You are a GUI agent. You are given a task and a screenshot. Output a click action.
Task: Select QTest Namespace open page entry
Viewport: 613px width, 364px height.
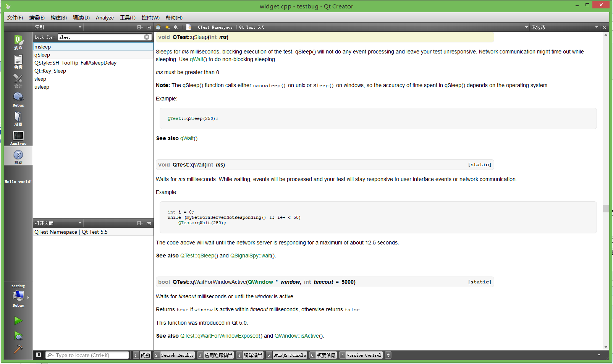[x=93, y=232]
